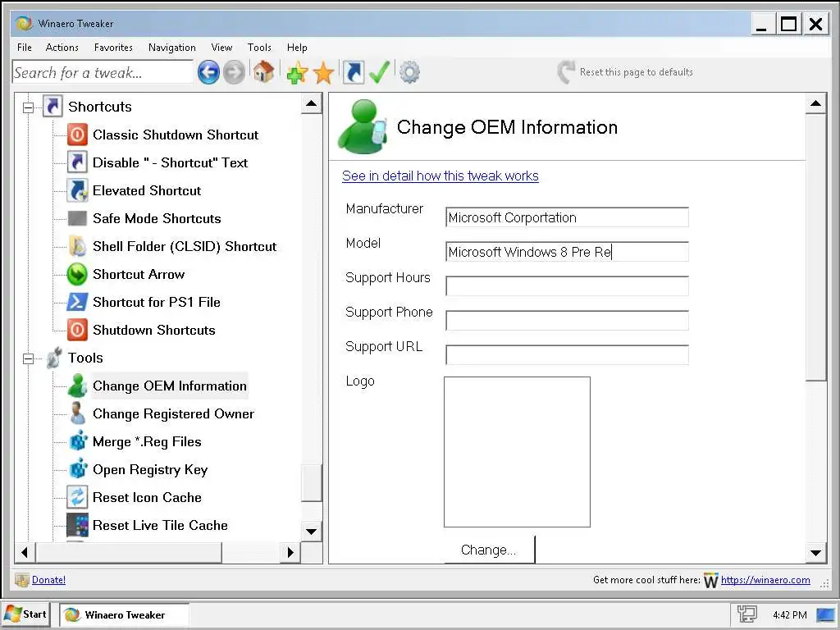Click Shortcut for PS1 File icon
The image size is (840, 630).
[77, 302]
